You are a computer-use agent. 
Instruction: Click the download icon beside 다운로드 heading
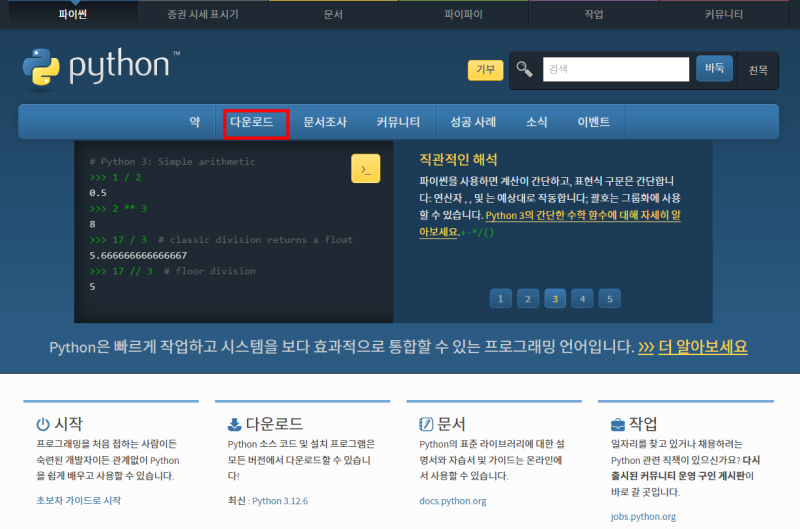pyautogui.click(x=234, y=424)
